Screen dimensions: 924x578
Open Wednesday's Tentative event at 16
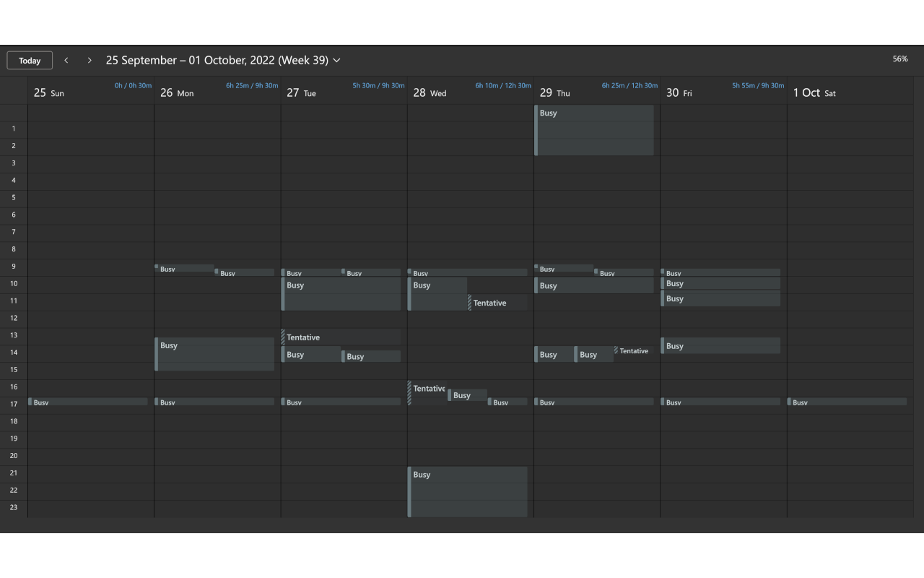[427, 389]
